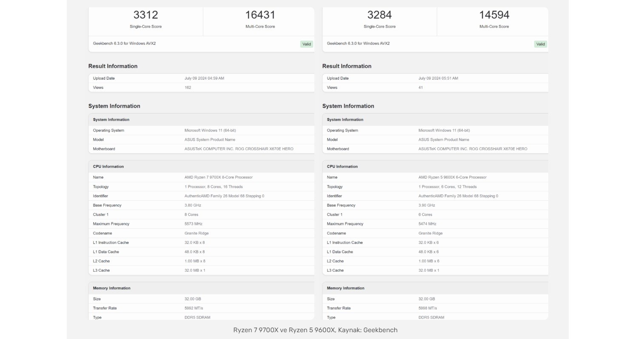Select the AMD Ryzen 5 9600X 6-Core Processor name
Screen dimensions: 644x339
click(453, 177)
